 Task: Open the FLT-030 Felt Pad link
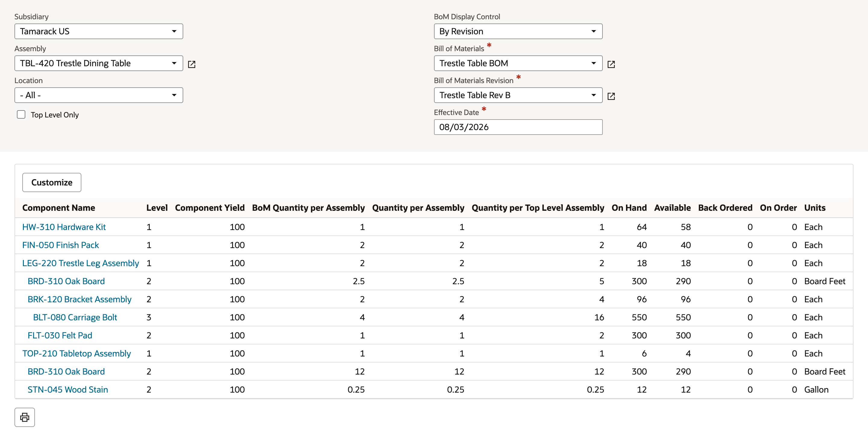60,335
